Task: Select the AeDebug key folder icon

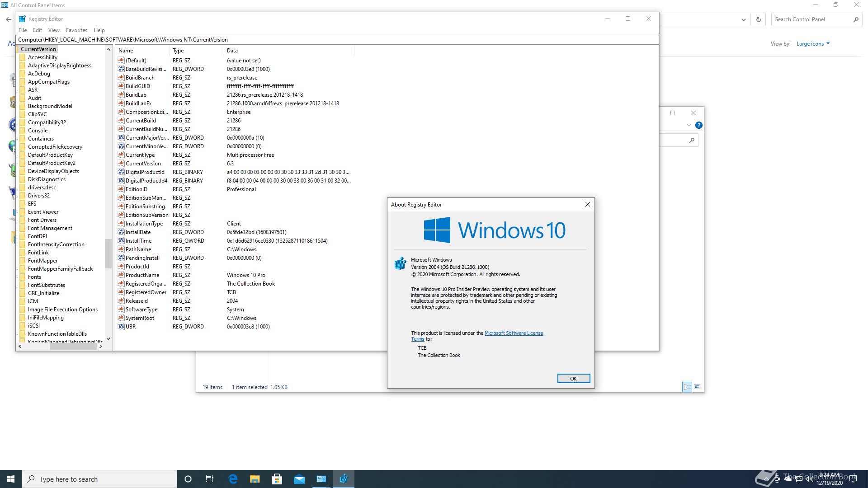Action: click(x=22, y=74)
